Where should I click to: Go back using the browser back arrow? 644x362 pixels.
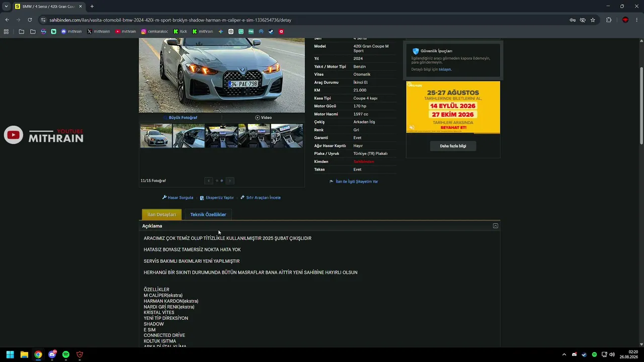(x=7, y=20)
